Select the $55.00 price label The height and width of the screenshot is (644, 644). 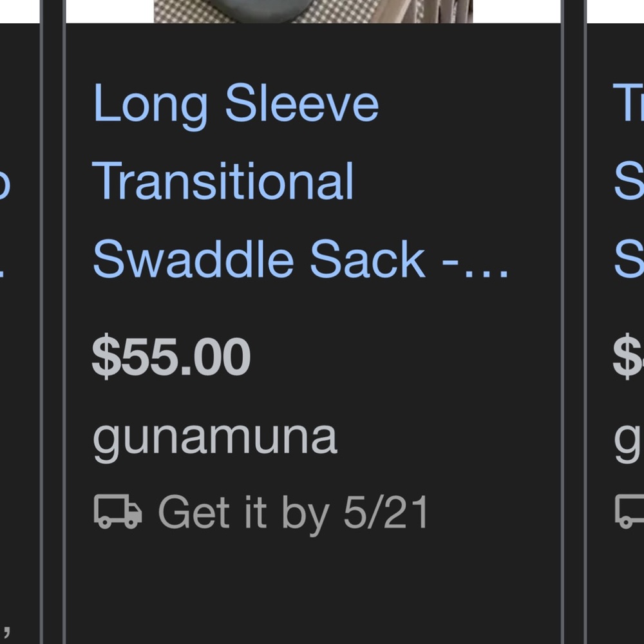pyautogui.click(x=171, y=355)
